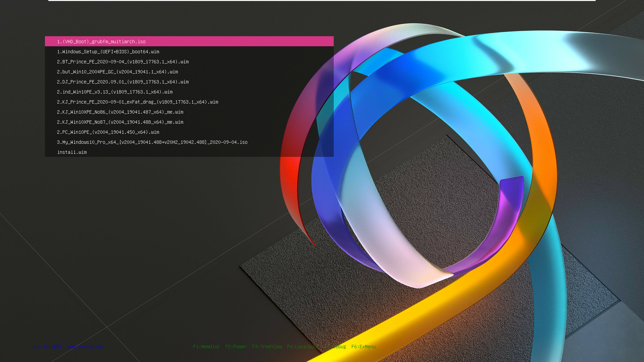
Task: Choose 3.My_Windows10_Pro_x64 iso entry
Action: click(189, 142)
